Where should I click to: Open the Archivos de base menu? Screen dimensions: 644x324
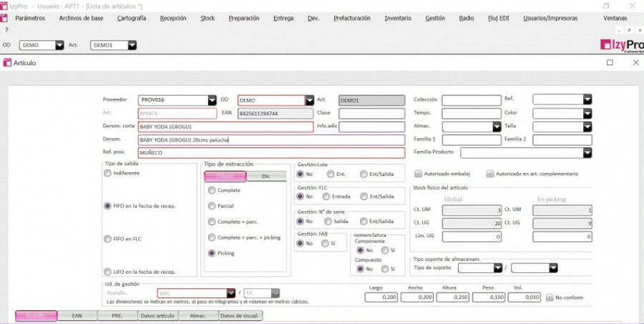82,18
